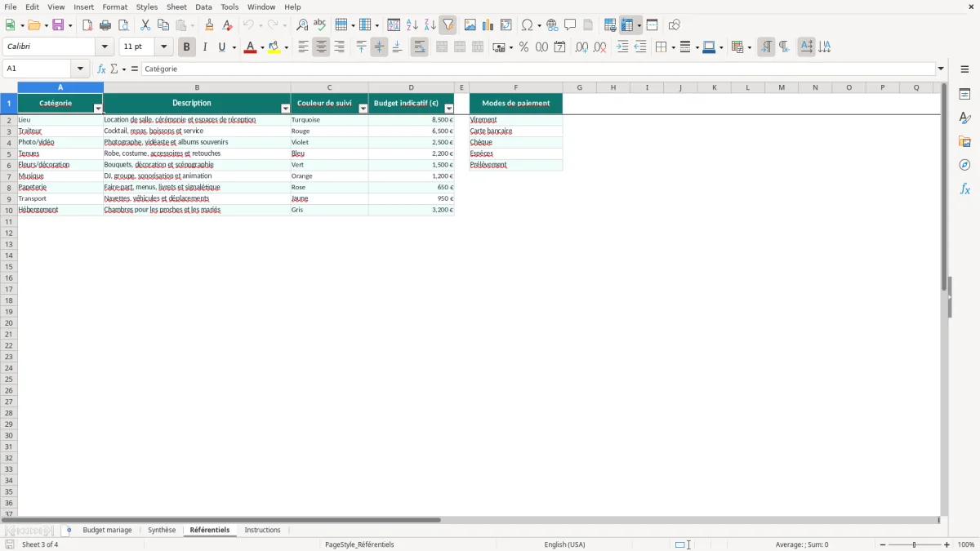Toggle left-to-right text direction

[x=766, y=47]
